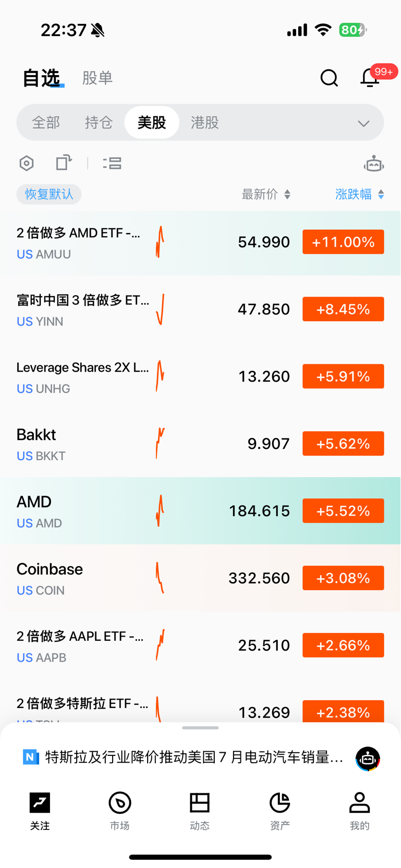This screenshot has width=401, height=868.
Task: Select the 持仓 filter tab
Action: click(99, 123)
